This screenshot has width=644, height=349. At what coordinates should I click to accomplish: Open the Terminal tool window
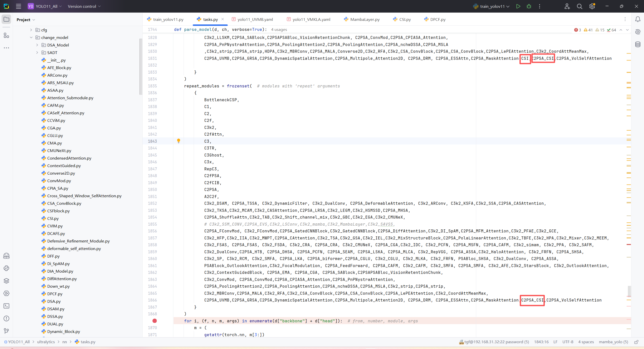[6, 306]
